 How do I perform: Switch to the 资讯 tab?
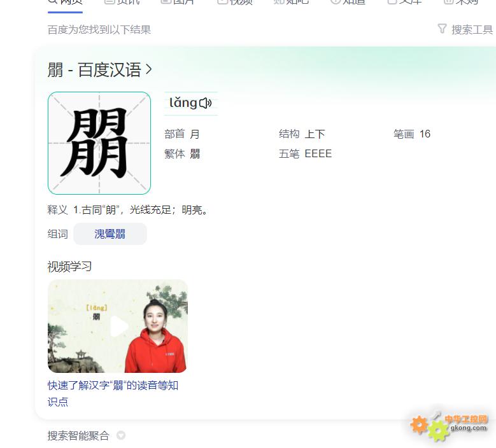tap(122, 2)
